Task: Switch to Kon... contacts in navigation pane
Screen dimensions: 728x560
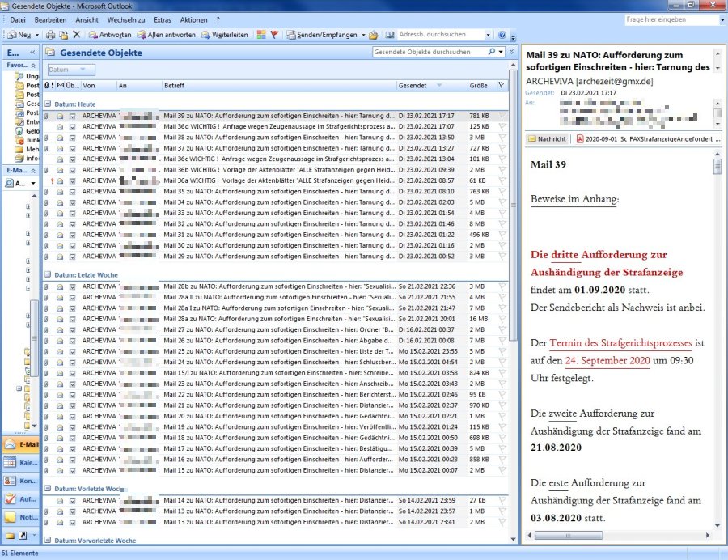Action: (21, 481)
